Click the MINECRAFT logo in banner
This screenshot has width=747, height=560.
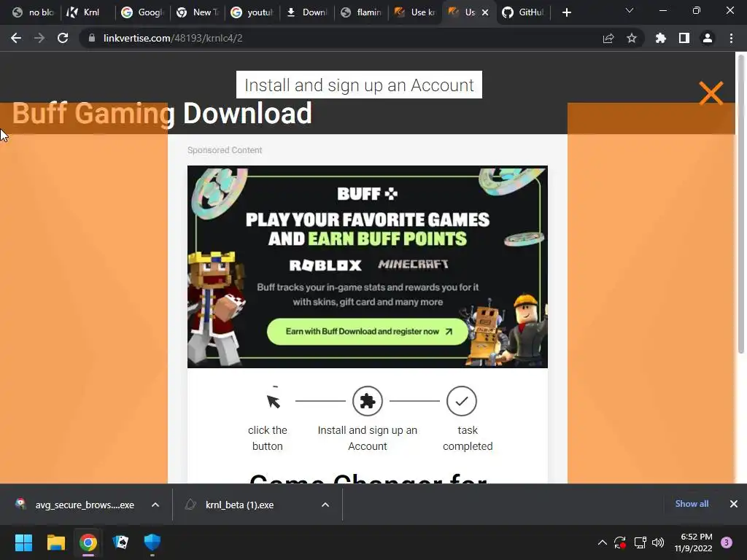tap(413, 264)
